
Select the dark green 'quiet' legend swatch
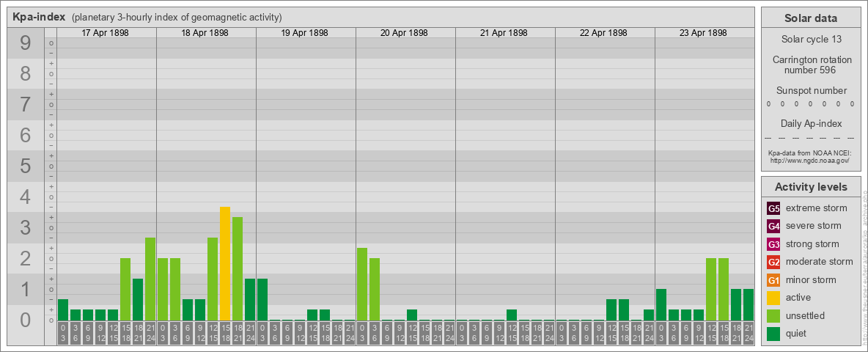click(773, 333)
